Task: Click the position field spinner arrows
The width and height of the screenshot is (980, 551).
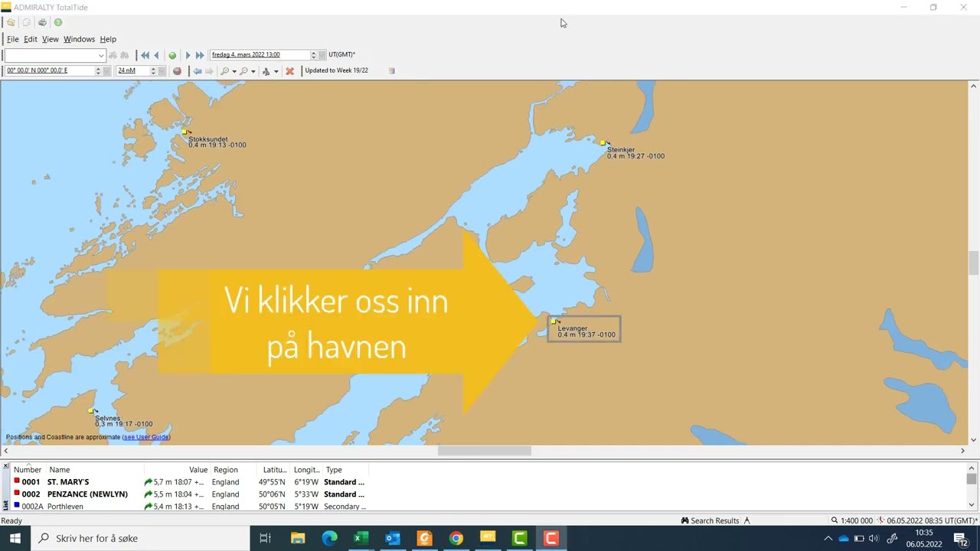Action: [x=98, y=70]
